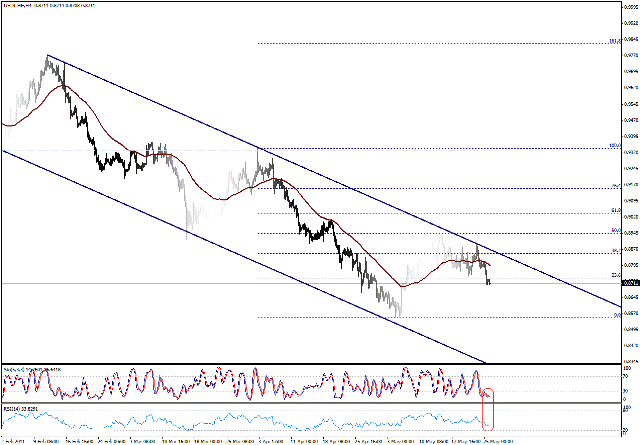Click the red rounded rectangle highlight marker
640x445 pixels.
pos(489,410)
